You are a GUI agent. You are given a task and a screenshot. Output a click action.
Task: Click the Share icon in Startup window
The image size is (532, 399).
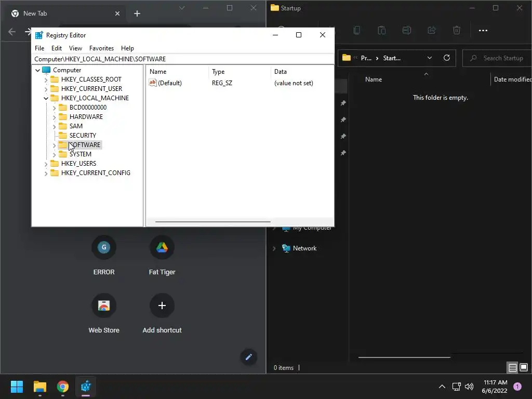432,30
